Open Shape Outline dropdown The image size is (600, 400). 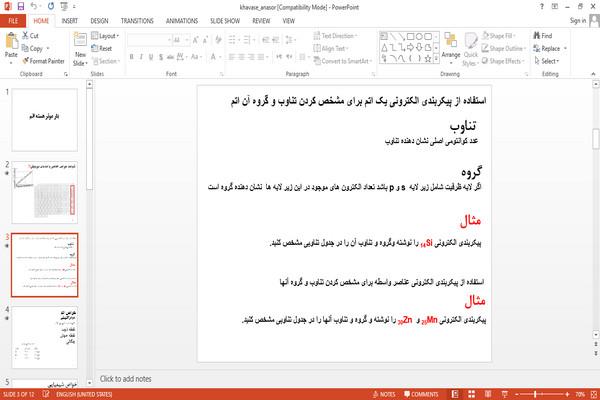[504, 48]
